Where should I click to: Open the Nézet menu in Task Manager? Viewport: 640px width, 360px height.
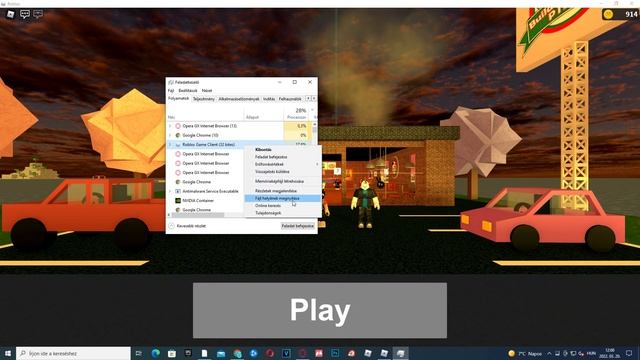point(207,91)
